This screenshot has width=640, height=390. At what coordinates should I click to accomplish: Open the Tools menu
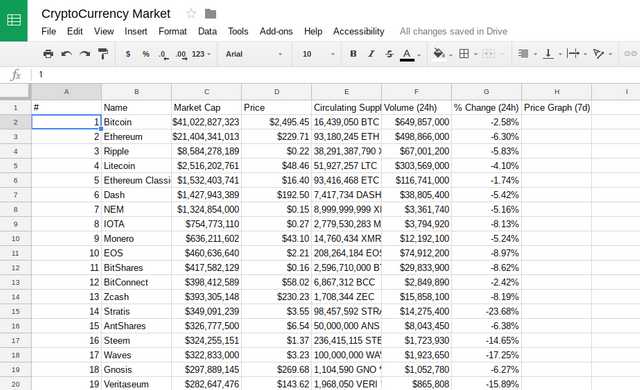click(x=238, y=31)
